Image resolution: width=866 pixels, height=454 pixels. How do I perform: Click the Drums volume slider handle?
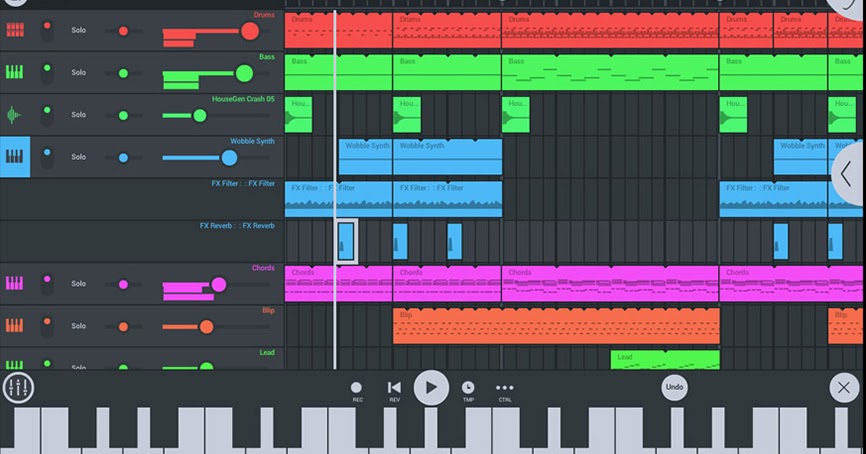point(250,31)
